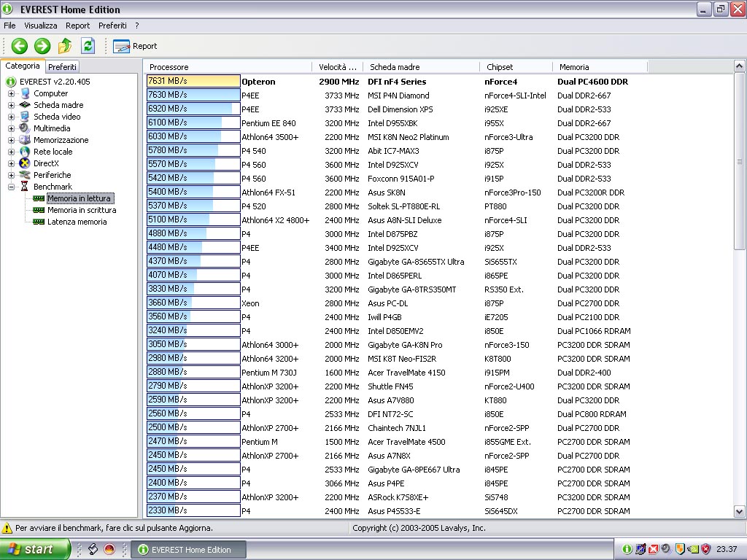This screenshot has height=560, width=747.
Task: Click the vertical scrollbar down arrow
Action: point(739,512)
